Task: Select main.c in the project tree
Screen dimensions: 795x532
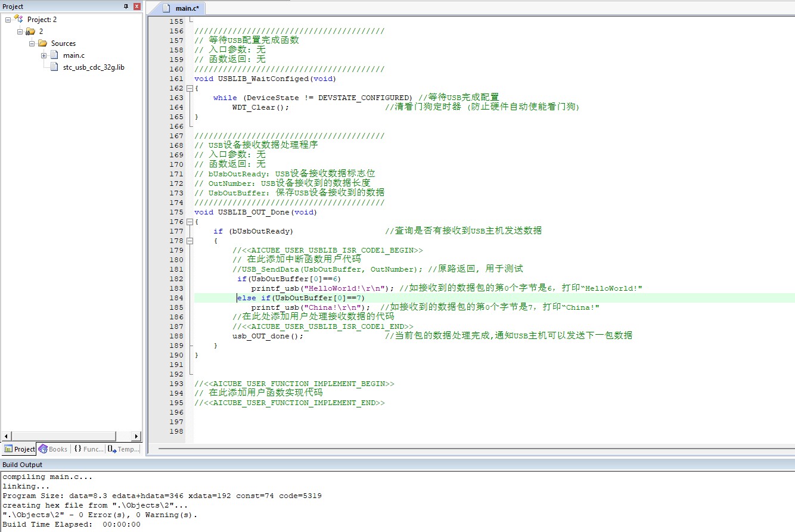Action: [74, 55]
